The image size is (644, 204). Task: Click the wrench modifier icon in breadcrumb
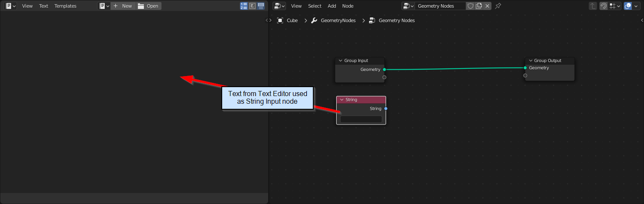pos(315,20)
